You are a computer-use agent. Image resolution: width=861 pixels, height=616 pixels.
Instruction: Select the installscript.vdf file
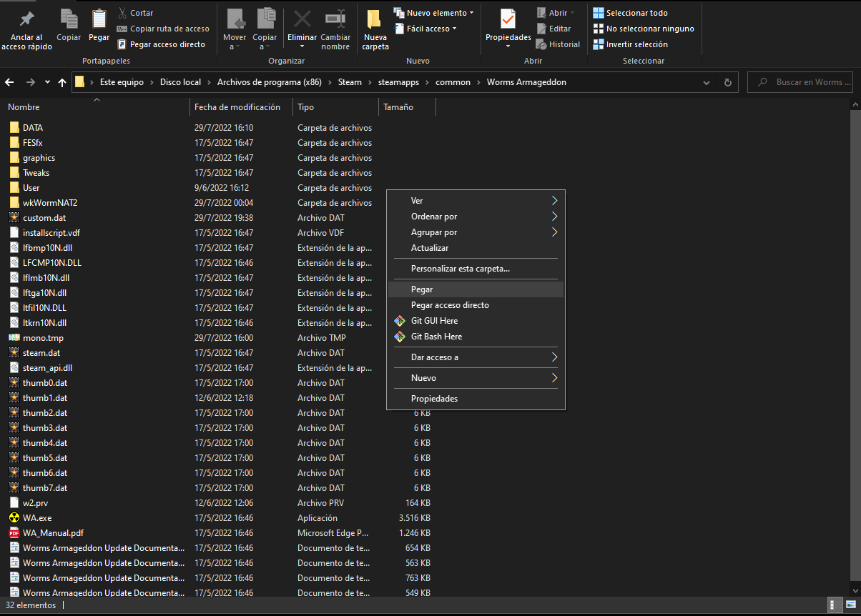51,233
